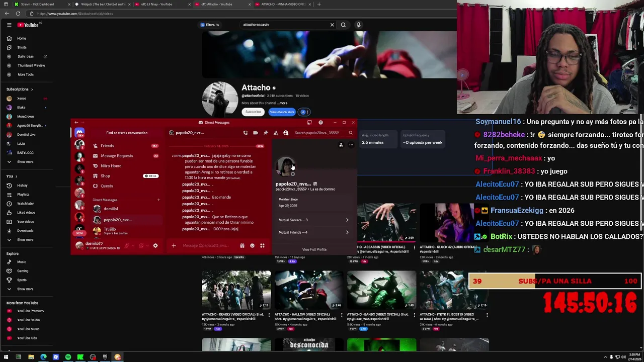This screenshot has height=362, width=644.
Task: Open the ATTACHO - DEADLY video thumbnail
Action: pos(236,290)
